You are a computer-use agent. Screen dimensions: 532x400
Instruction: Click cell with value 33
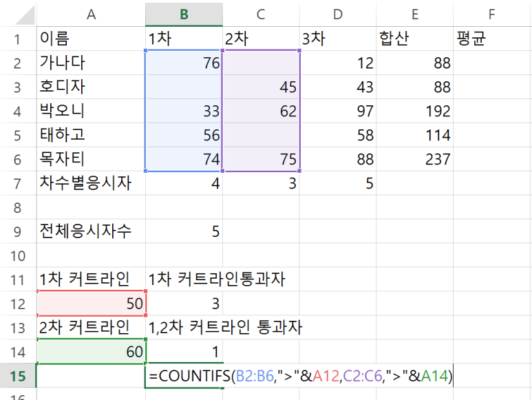coord(184,112)
